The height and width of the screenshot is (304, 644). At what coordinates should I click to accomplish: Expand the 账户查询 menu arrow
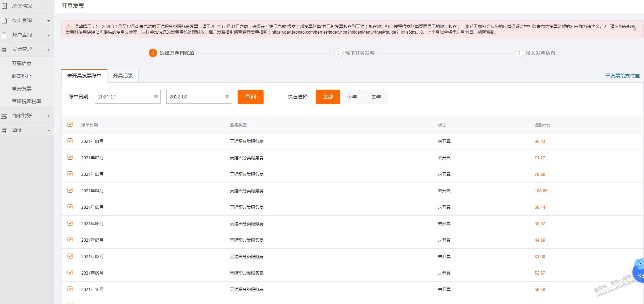[49, 35]
